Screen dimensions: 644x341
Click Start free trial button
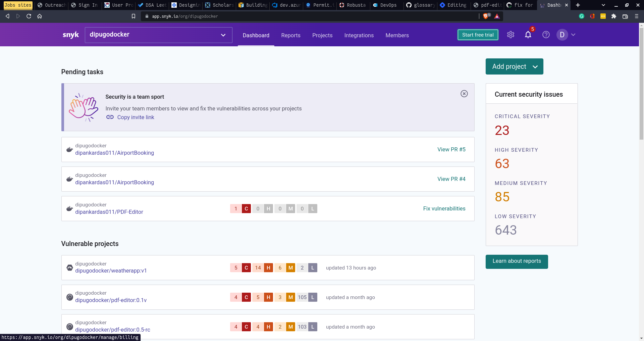tap(478, 35)
